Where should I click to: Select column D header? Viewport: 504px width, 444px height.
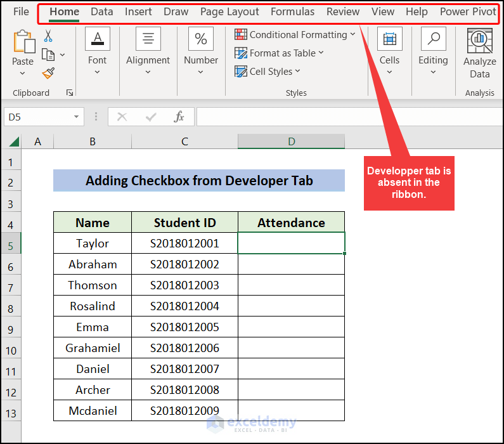[x=291, y=141]
